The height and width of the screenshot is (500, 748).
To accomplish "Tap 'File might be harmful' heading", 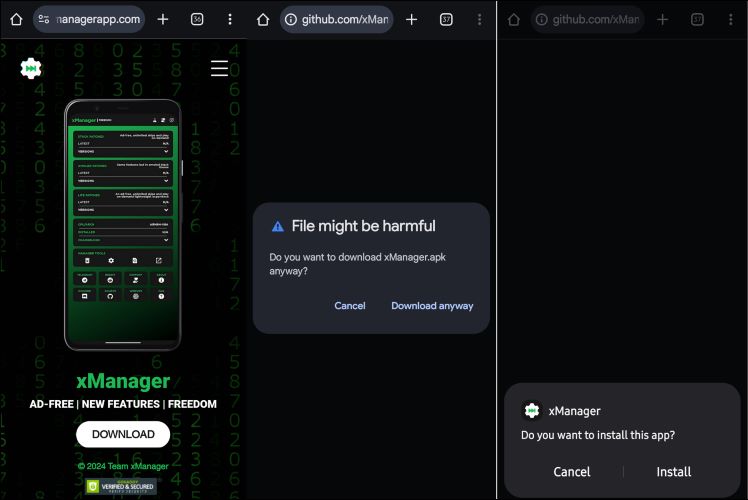I will (364, 226).
